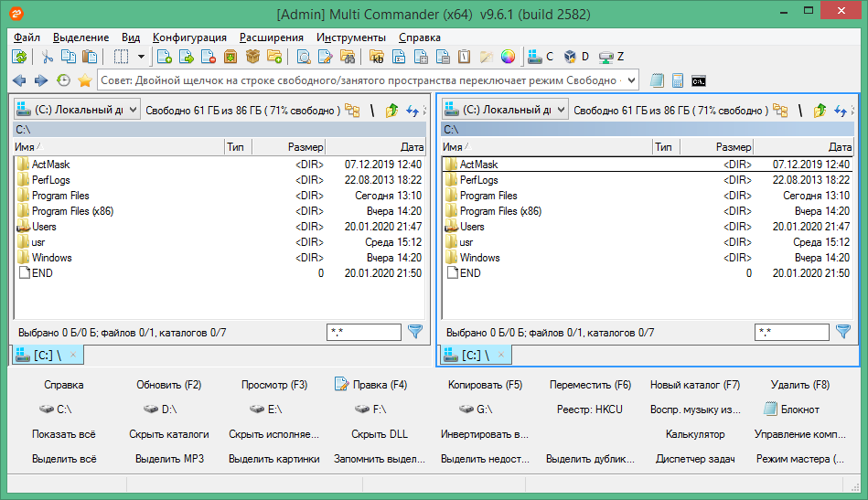Screen dimensions: 868x500
Task: Go up a folder in right panel
Action: [820, 110]
